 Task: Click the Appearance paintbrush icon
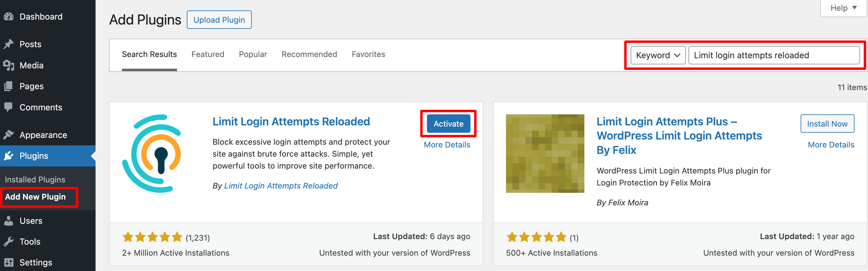(9, 135)
